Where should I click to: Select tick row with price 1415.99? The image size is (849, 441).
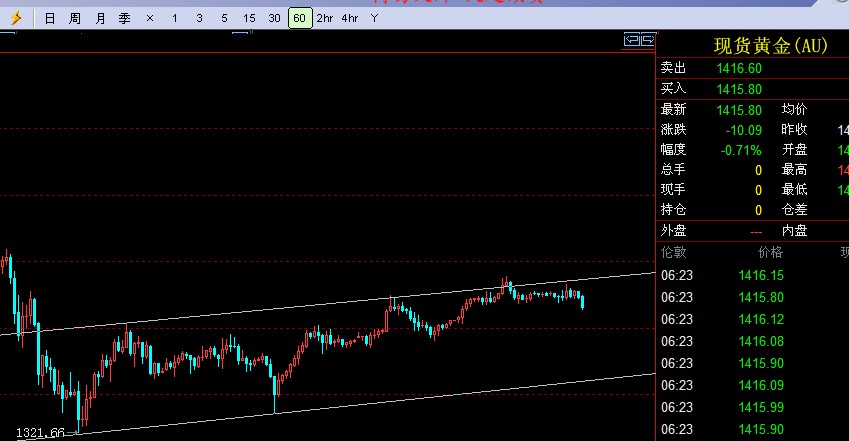click(x=753, y=407)
